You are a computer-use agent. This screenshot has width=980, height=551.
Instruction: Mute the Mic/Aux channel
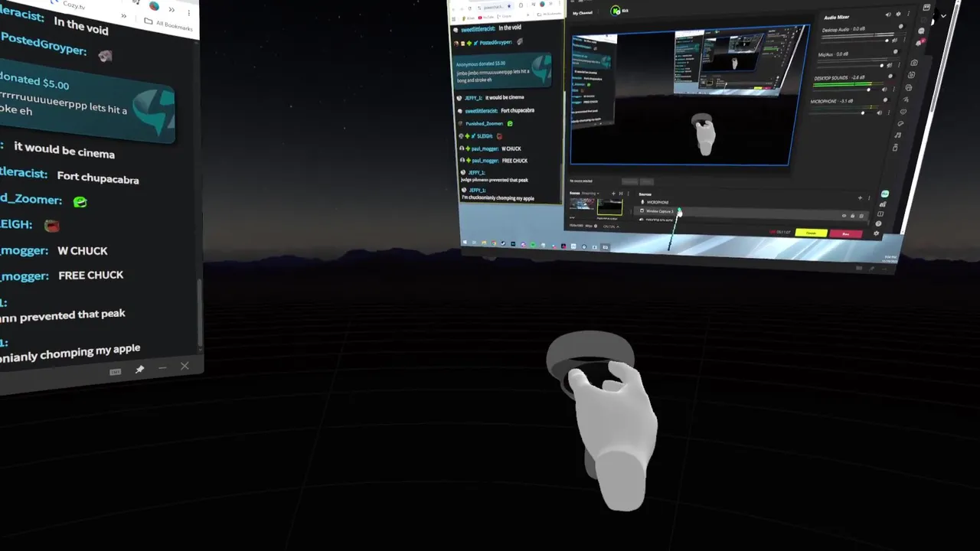889,65
